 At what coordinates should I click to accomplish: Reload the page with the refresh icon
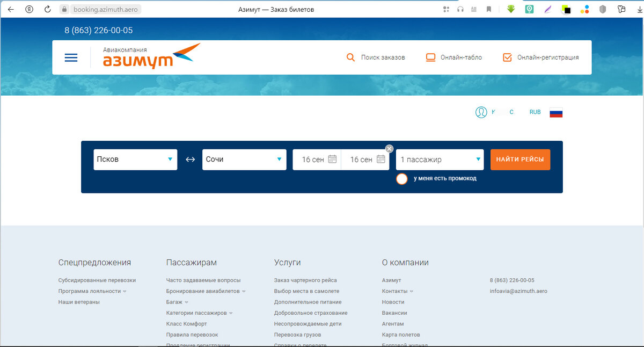click(x=48, y=9)
